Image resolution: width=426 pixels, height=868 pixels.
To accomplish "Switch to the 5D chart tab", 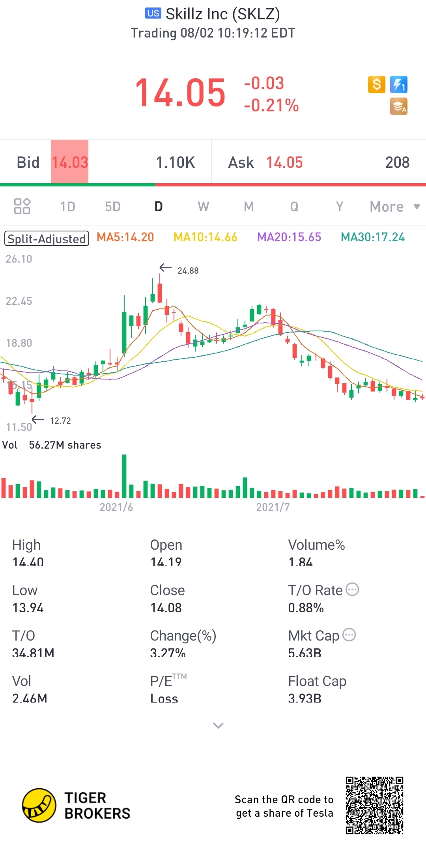I will pos(113,207).
